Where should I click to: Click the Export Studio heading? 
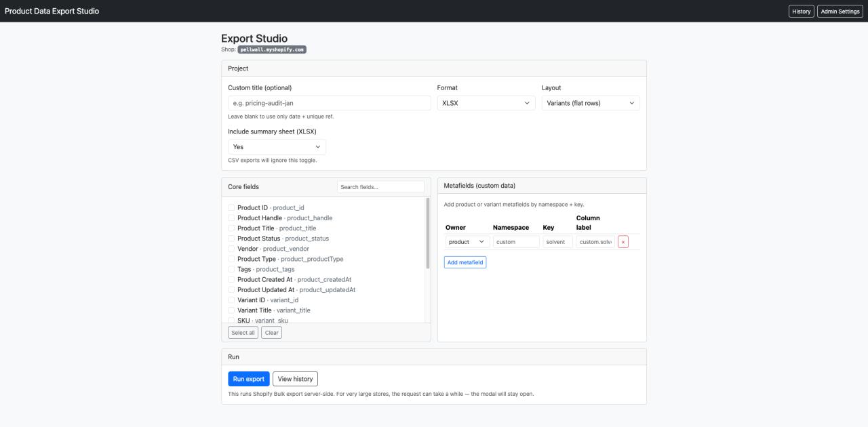[x=254, y=39]
